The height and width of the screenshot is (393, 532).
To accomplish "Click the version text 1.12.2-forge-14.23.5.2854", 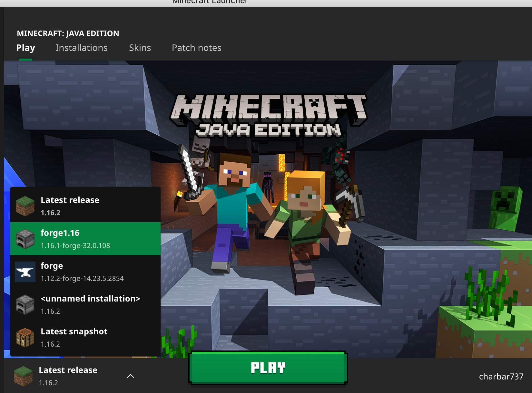I will (82, 278).
